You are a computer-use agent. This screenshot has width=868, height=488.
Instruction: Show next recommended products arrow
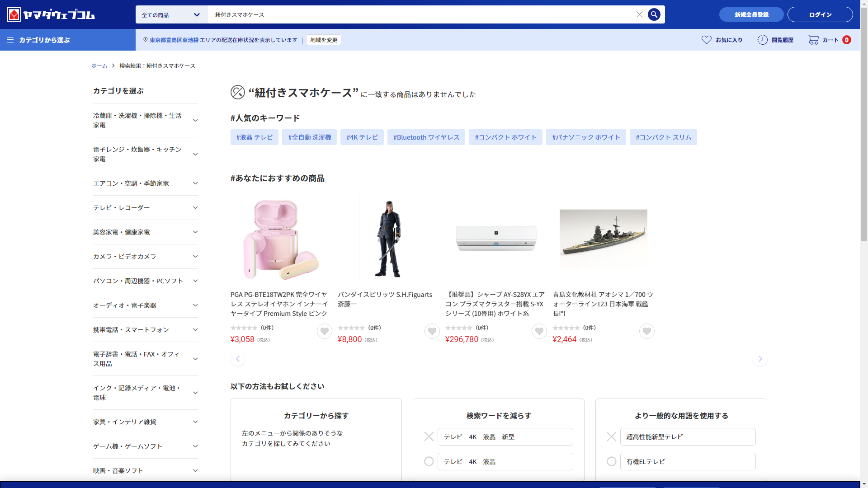(x=760, y=359)
